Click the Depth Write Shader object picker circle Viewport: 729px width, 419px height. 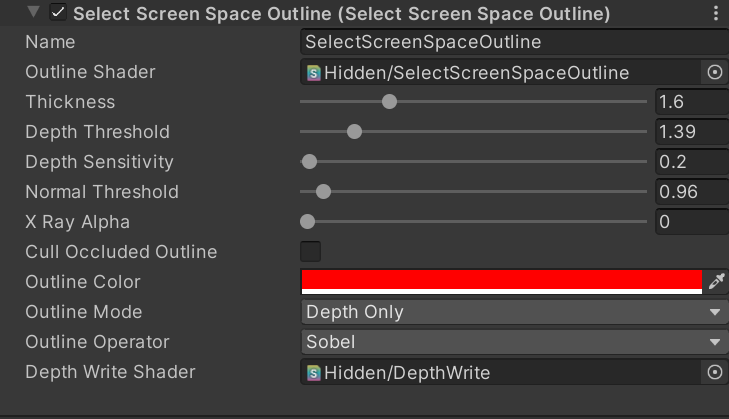coord(714,372)
